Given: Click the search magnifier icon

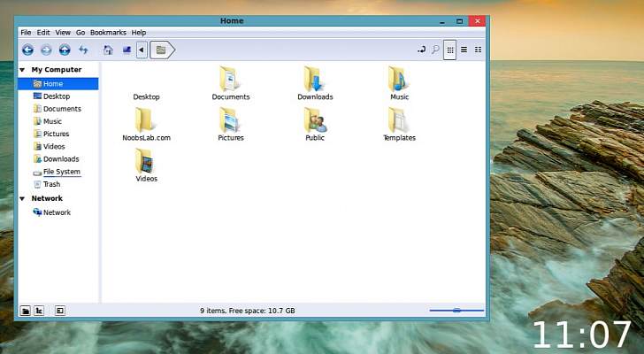Looking at the screenshot, I should (435, 50).
